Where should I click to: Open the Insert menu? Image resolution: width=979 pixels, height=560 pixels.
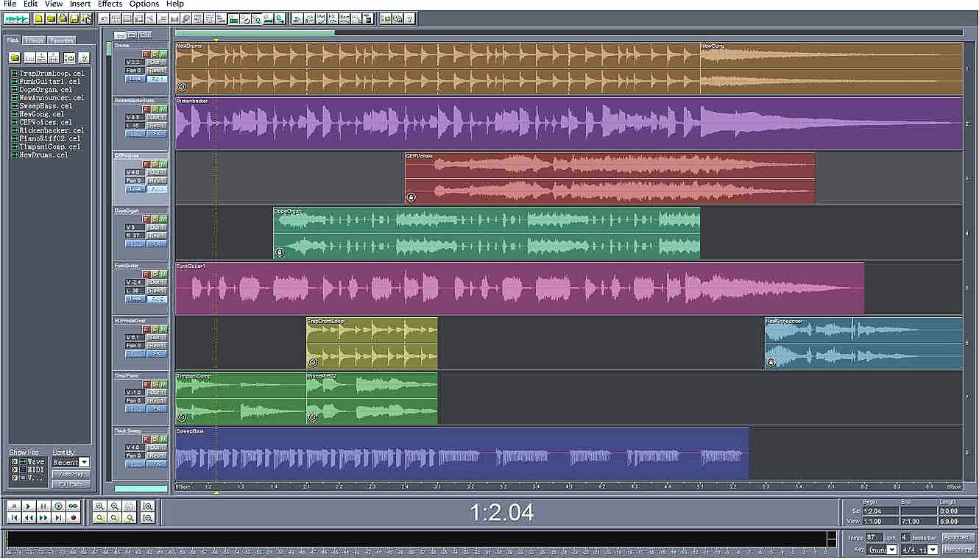(x=80, y=4)
